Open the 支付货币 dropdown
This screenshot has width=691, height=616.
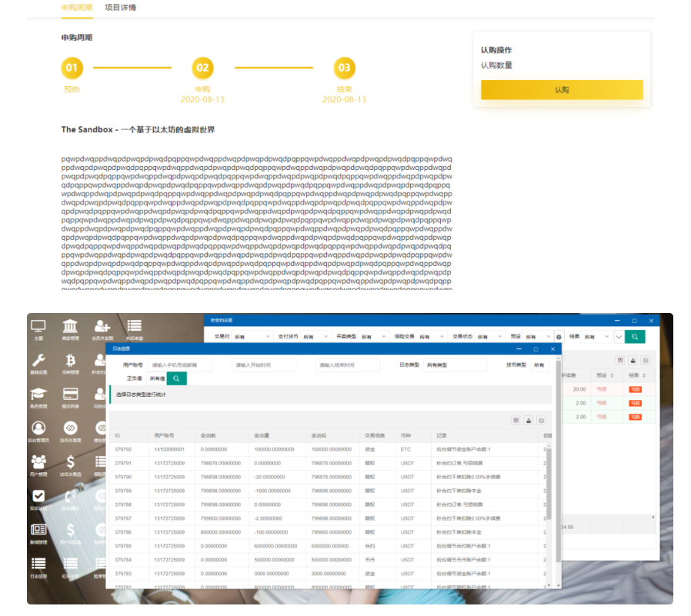click(315, 337)
